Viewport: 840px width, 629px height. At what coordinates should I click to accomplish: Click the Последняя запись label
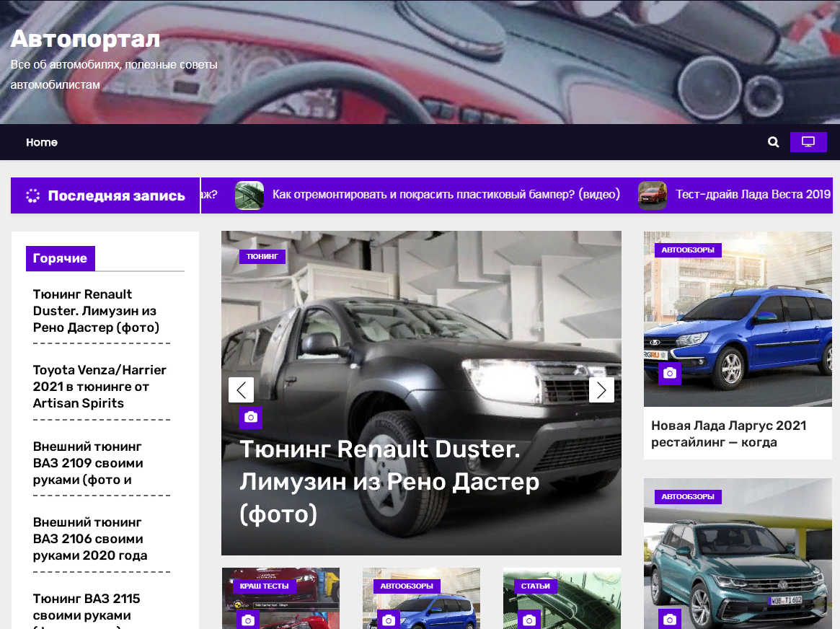[116, 195]
